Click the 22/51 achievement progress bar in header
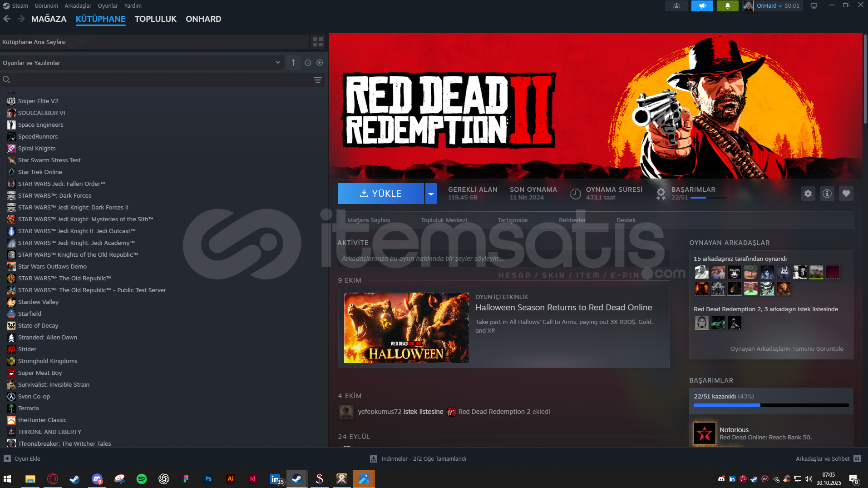The height and width of the screenshot is (488, 868). 709,198
